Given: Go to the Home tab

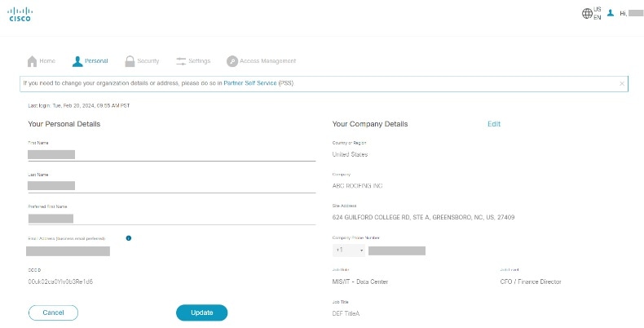Looking at the screenshot, I should coord(41,61).
